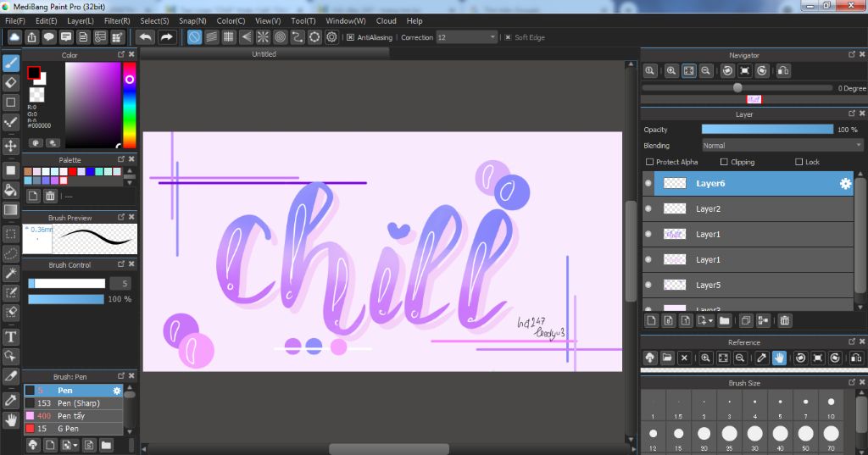The height and width of the screenshot is (455, 868).
Task: Select the Lasso tool
Action: pyautogui.click(x=10, y=253)
